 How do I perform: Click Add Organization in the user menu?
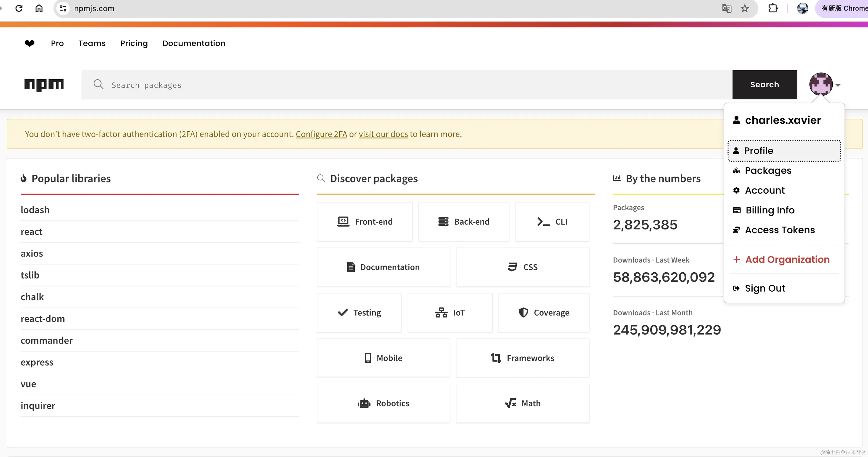click(x=784, y=259)
